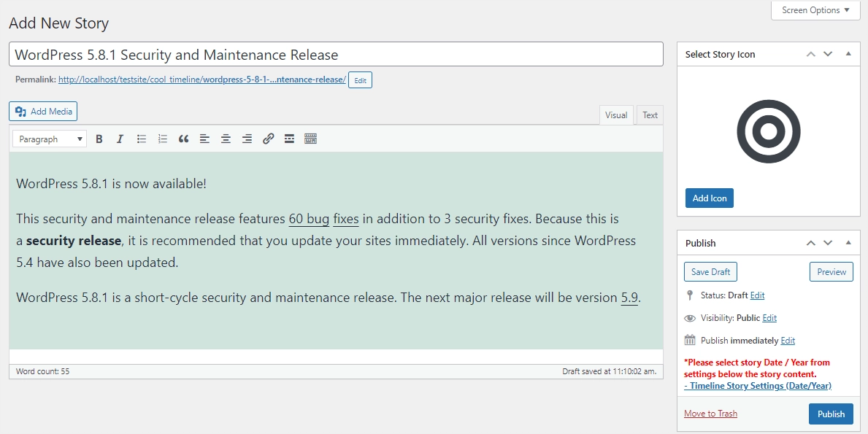Viewport: 868px width, 434px height.
Task: Click the 'Add New Story' heading
Action: click(58, 23)
